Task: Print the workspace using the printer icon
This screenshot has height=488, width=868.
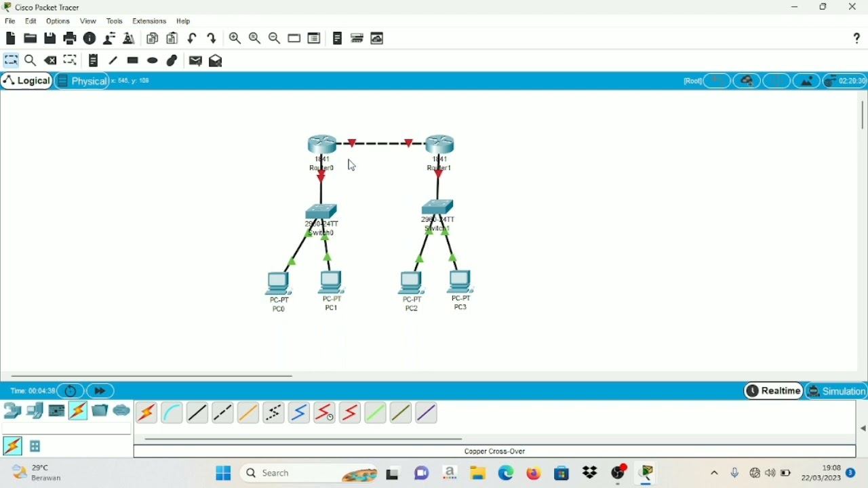Action: pos(70,39)
